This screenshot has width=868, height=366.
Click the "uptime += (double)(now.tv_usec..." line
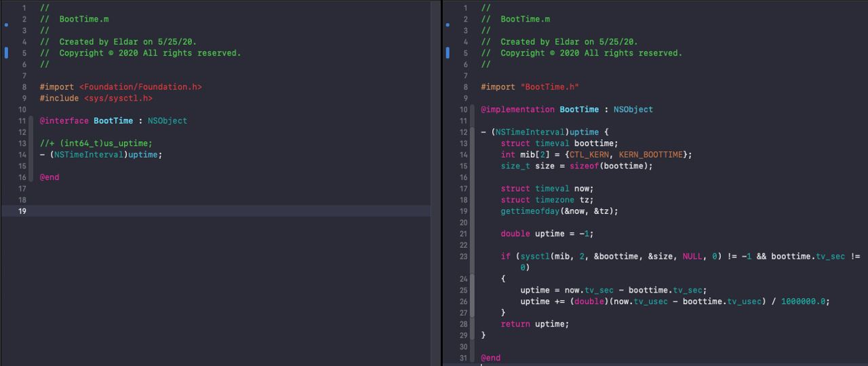(x=675, y=301)
